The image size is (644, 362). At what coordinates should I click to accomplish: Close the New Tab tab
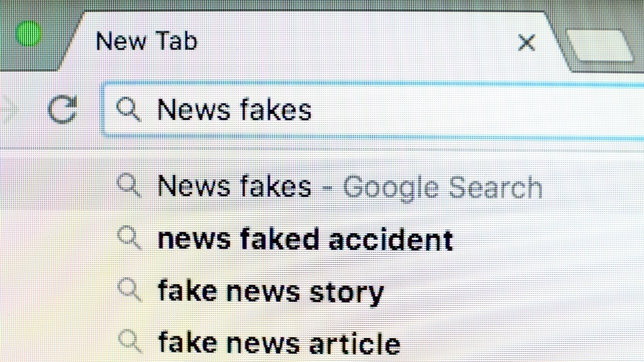[x=527, y=42]
